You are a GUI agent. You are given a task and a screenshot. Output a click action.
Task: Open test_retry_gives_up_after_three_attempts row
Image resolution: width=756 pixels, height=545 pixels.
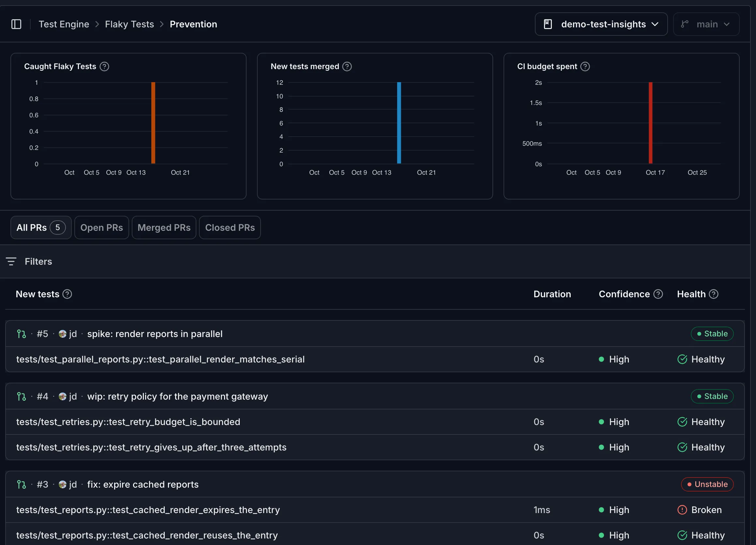[375, 447]
